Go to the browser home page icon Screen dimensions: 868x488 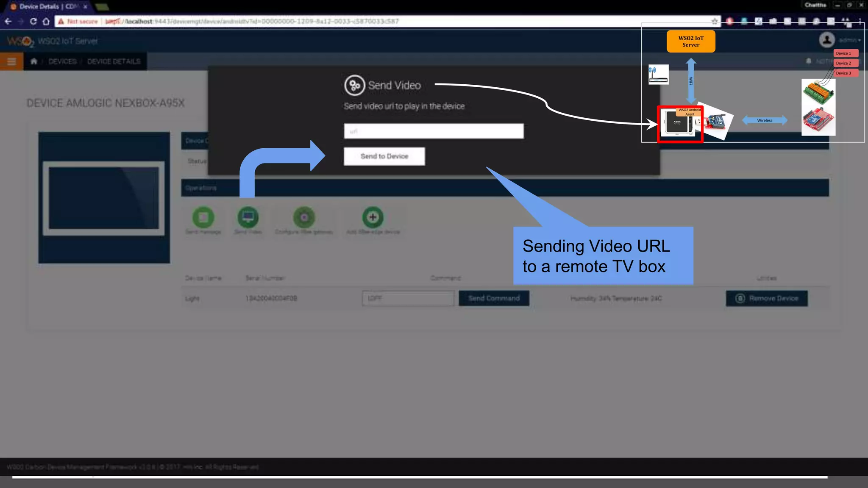click(x=46, y=21)
